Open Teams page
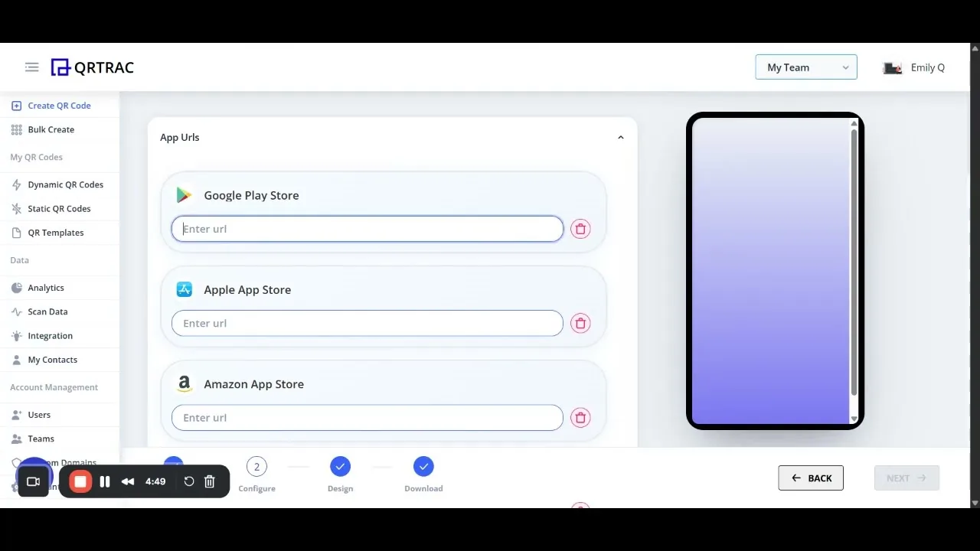The width and height of the screenshot is (980, 551). click(41, 439)
